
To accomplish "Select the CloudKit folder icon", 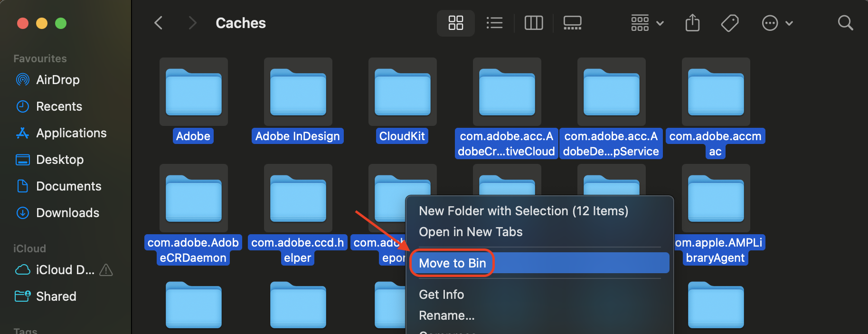I will 403,92.
